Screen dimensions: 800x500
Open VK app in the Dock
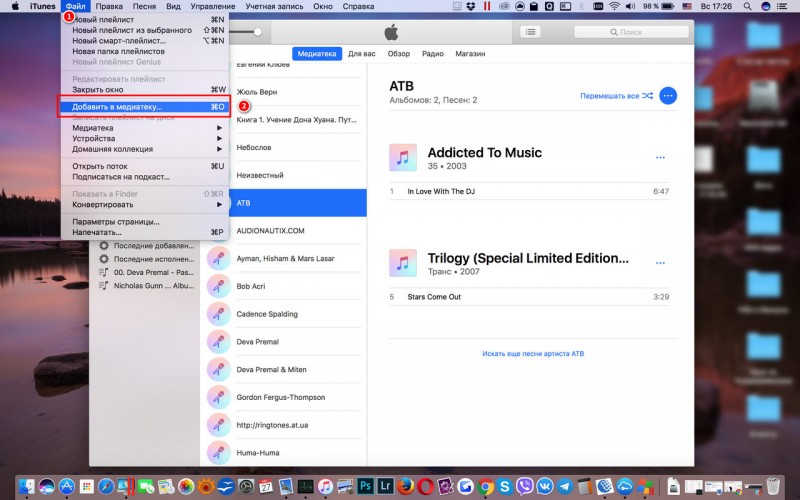tap(545, 486)
